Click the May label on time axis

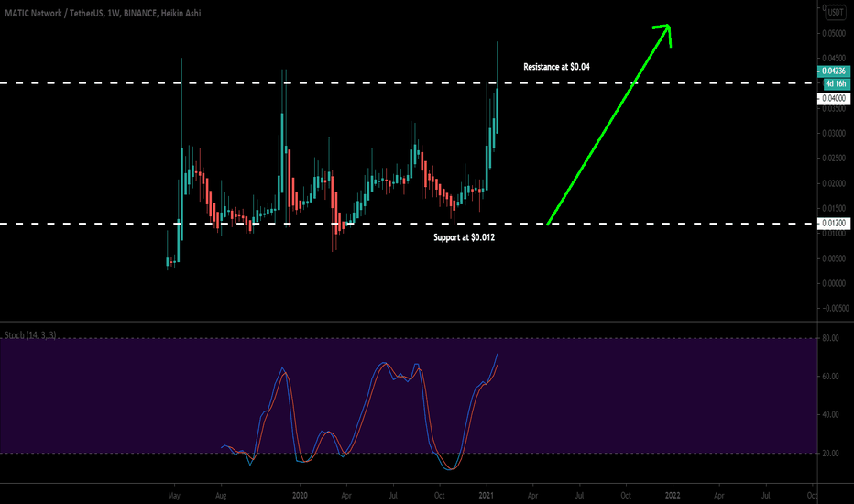click(174, 496)
